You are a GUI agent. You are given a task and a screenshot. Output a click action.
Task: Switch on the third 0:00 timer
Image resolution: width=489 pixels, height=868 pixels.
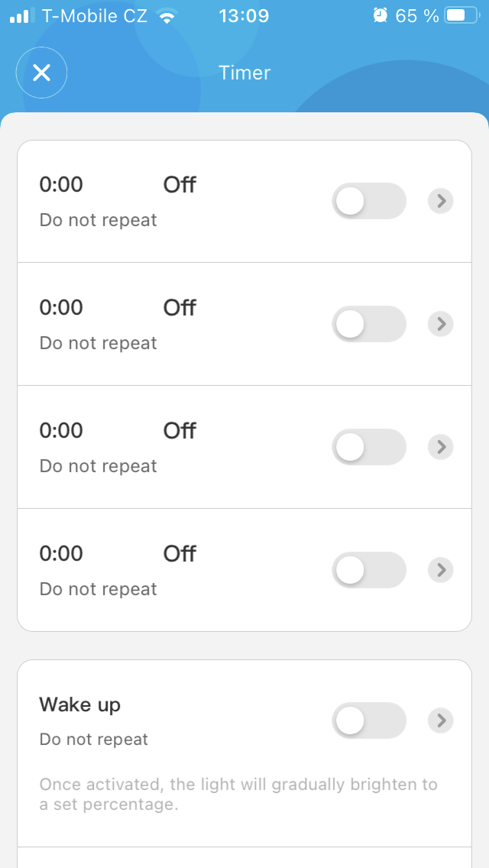tap(369, 447)
